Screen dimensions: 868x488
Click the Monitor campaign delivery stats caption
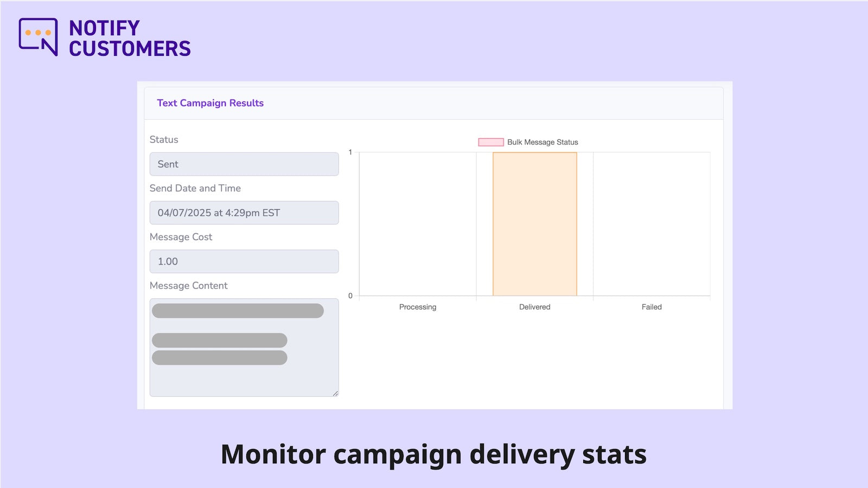[433, 454]
